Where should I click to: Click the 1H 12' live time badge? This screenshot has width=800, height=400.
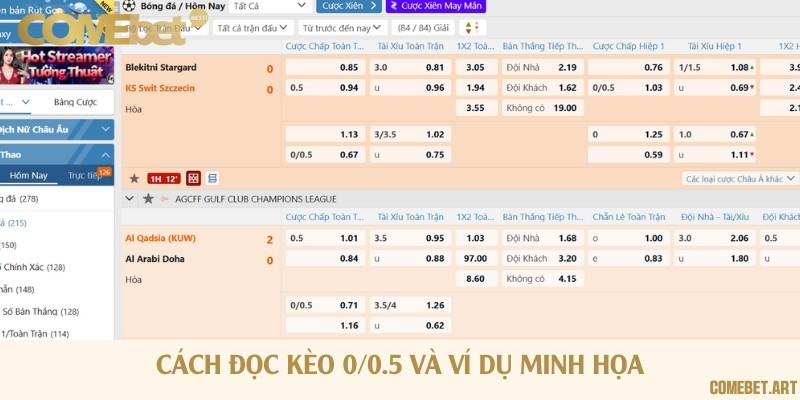point(164,179)
